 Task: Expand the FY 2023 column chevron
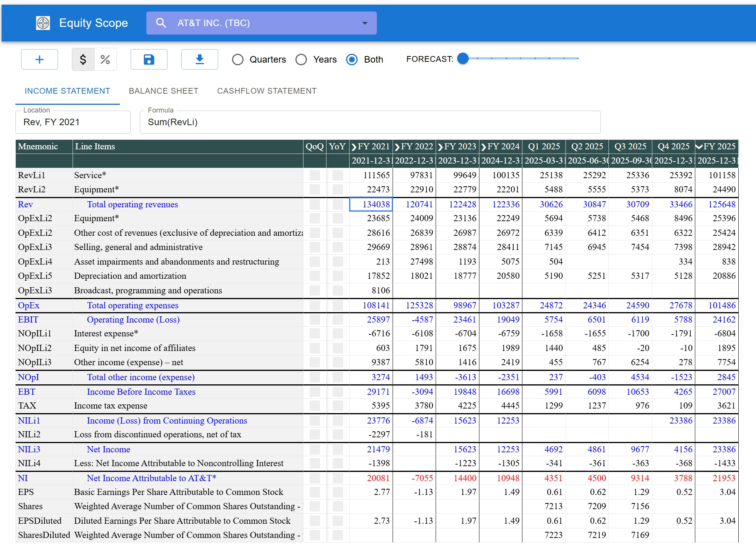tap(440, 147)
